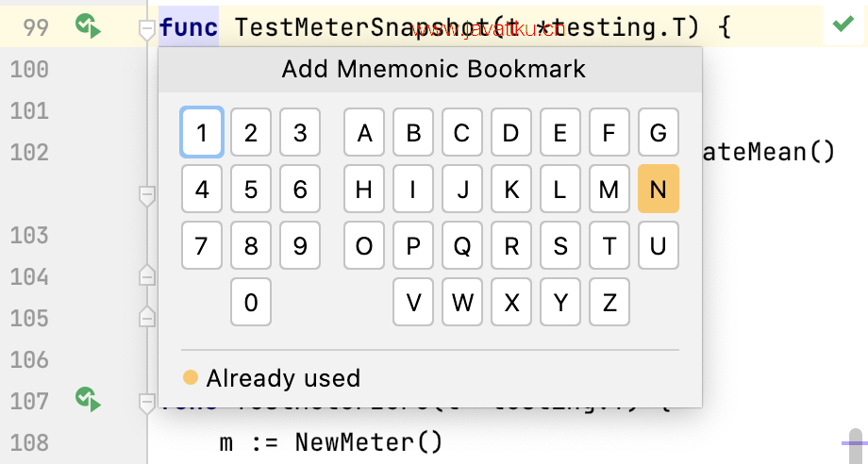Click line number 103 in gutter
The height and width of the screenshot is (464, 868).
[29, 235]
